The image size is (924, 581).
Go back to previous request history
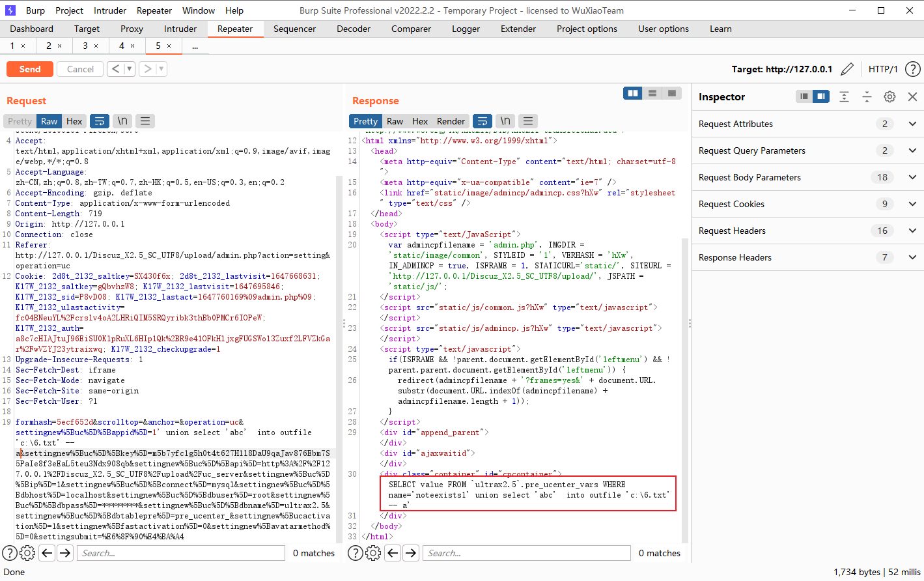pyautogui.click(x=115, y=68)
